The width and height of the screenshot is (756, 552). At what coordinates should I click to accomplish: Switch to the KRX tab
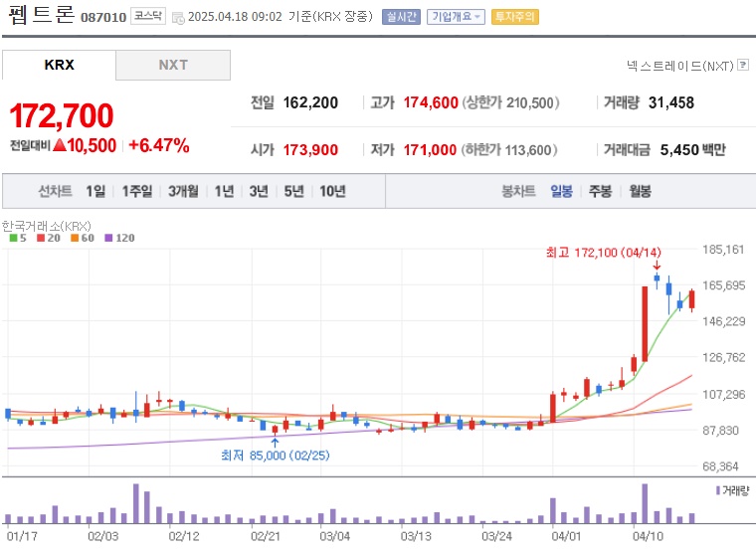point(59,65)
